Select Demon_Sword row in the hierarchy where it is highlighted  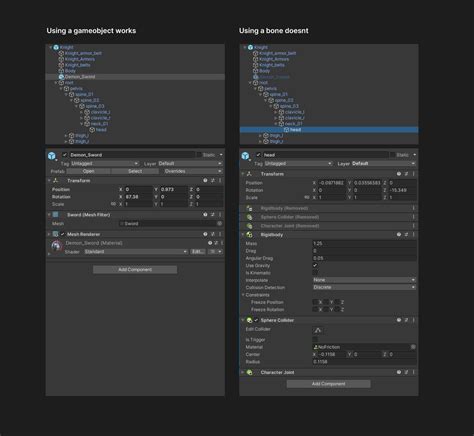[x=135, y=77]
